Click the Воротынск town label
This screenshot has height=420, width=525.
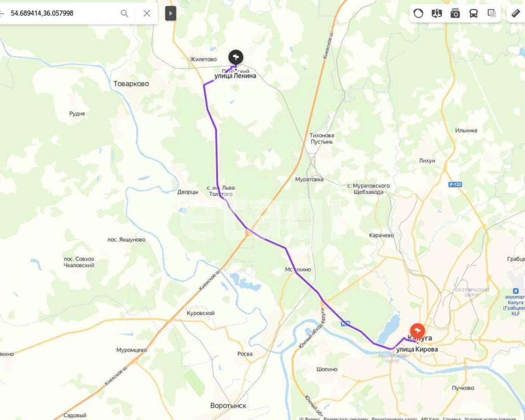(x=228, y=406)
